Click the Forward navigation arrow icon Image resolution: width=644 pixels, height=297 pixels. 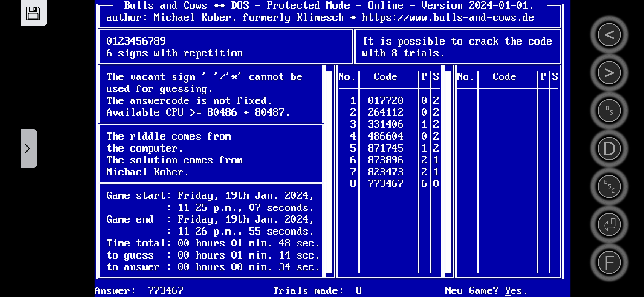click(609, 72)
